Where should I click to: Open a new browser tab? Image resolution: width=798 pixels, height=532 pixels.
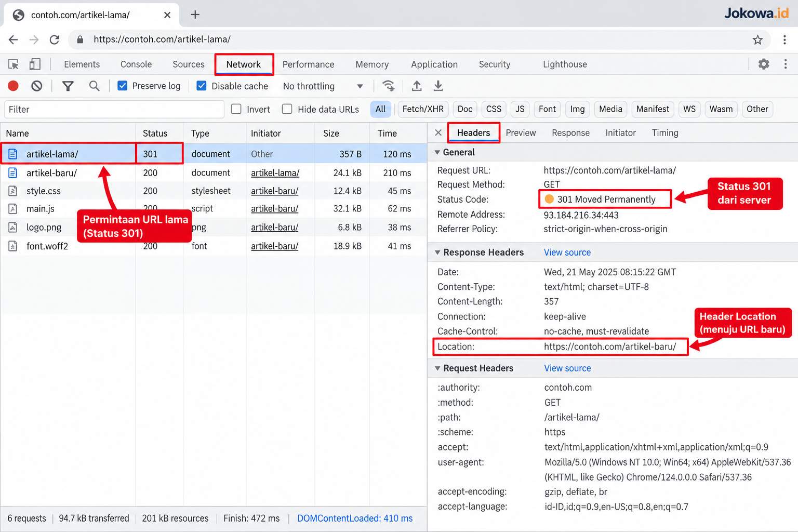tap(195, 15)
